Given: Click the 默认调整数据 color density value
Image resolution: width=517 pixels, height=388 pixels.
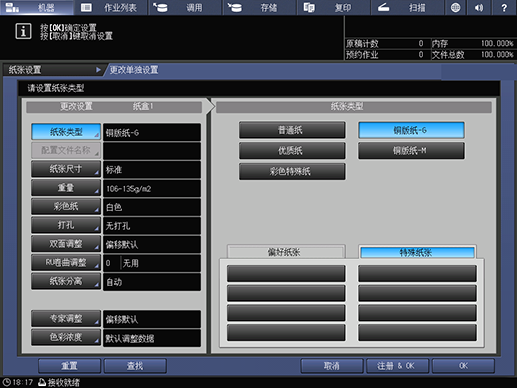Looking at the screenshot, I should tap(152, 338).
